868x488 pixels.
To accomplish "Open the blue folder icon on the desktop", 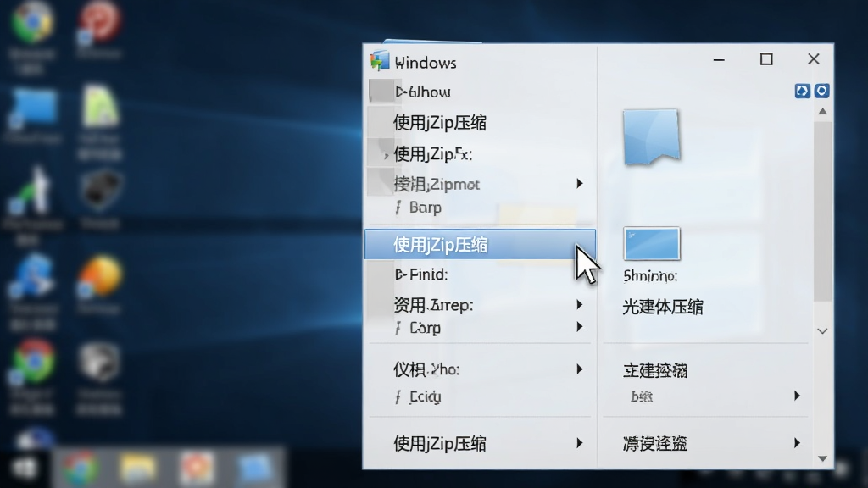I will 34,108.
